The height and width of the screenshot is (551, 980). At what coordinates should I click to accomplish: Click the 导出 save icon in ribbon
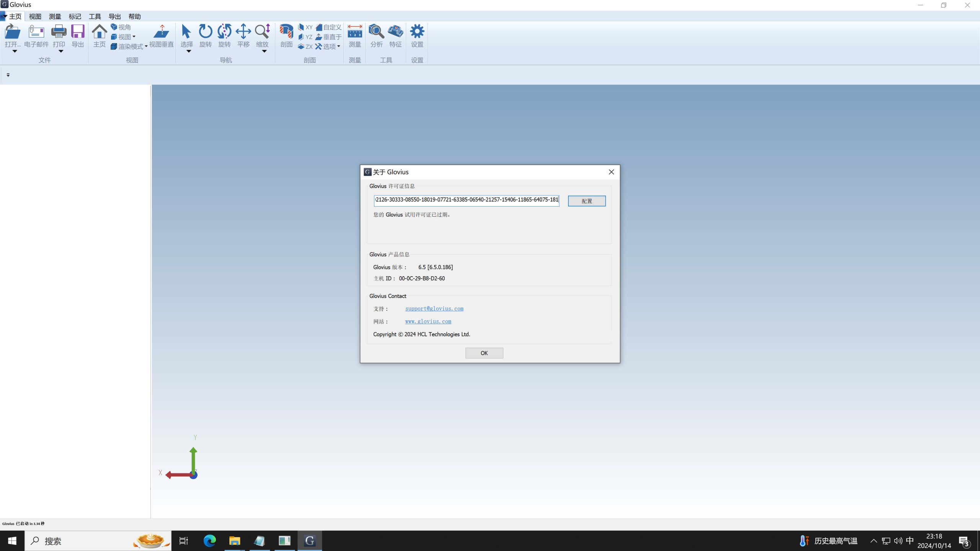(x=78, y=31)
